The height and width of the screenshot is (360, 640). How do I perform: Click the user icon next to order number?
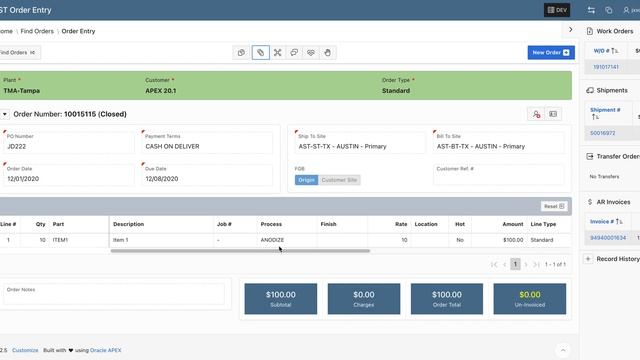(x=536, y=114)
